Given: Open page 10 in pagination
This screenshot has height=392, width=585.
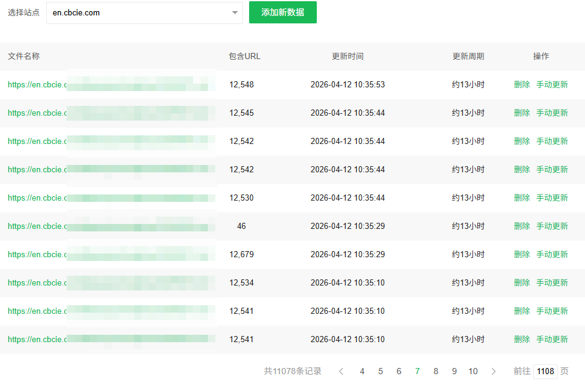Looking at the screenshot, I should point(473,372).
